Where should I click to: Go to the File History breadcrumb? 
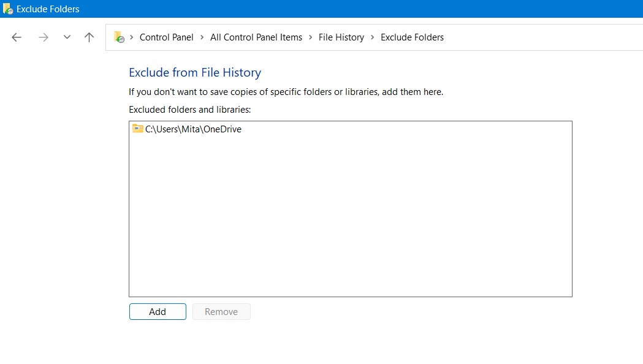[x=341, y=37]
